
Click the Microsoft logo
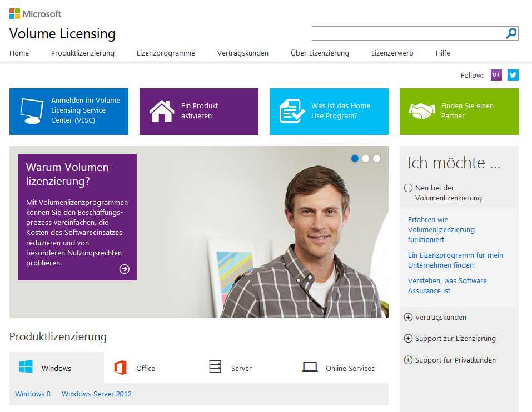35,14
